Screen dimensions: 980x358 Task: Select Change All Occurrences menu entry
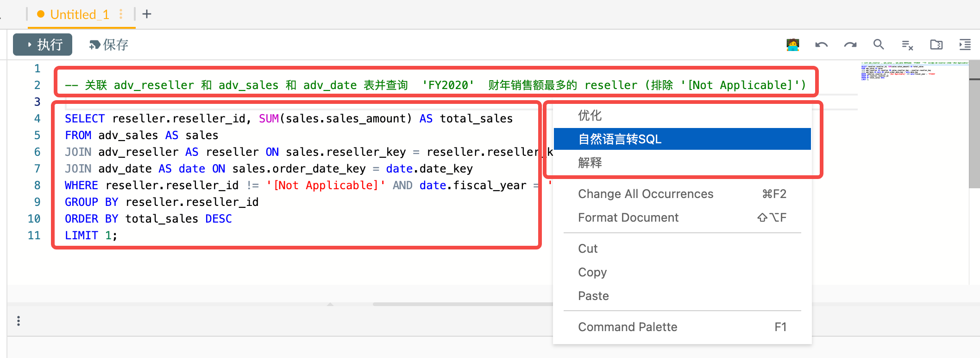point(645,194)
